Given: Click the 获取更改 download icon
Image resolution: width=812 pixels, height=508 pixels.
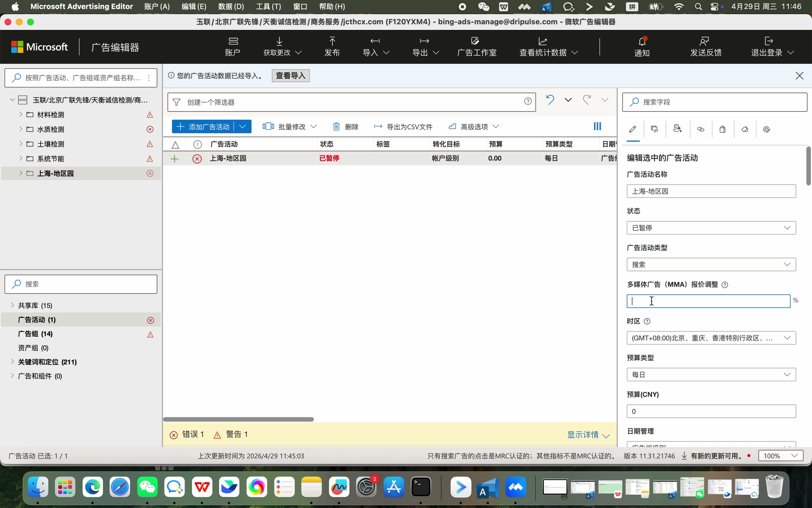Looking at the screenshot, I should coord(279,41).
